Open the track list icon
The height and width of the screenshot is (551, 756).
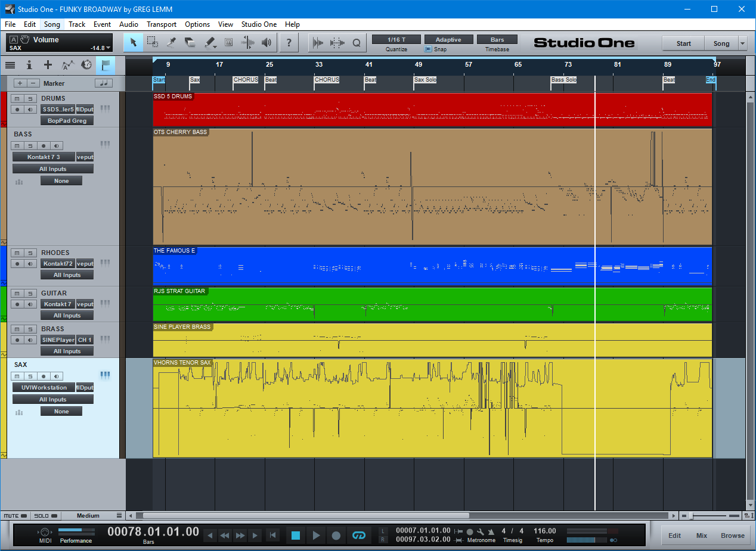pyautogui.click(x=10, y=65)
